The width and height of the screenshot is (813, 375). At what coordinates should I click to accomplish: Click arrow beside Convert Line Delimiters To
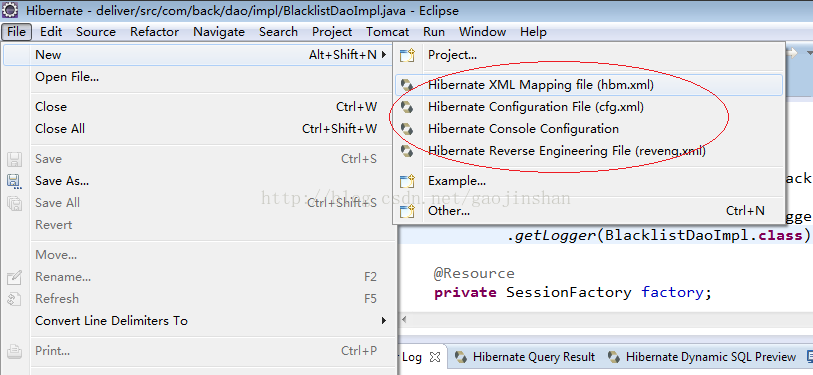point(384,321)
